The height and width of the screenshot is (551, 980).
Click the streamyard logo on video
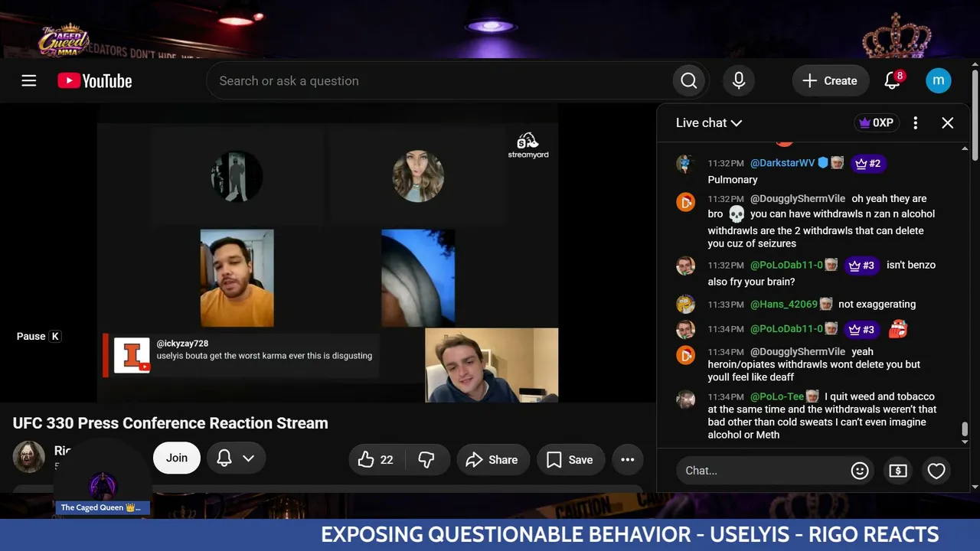[x=528, y=145]
